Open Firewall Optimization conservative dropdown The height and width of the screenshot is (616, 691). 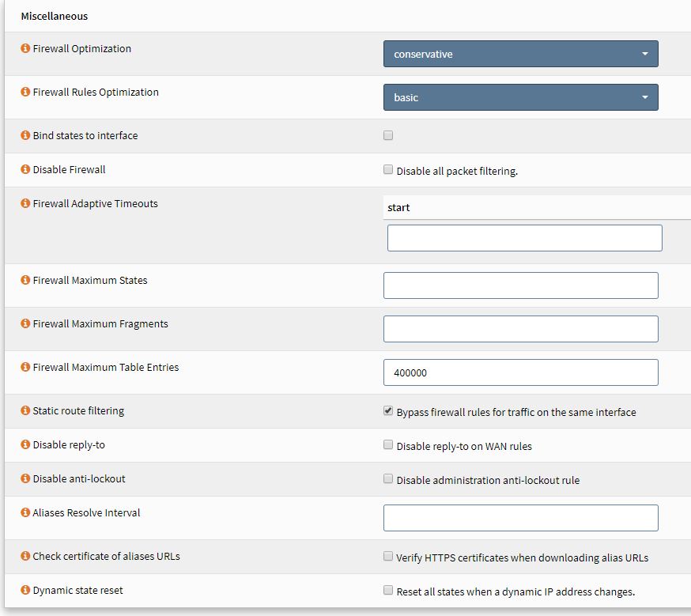(x=520, y=54)
